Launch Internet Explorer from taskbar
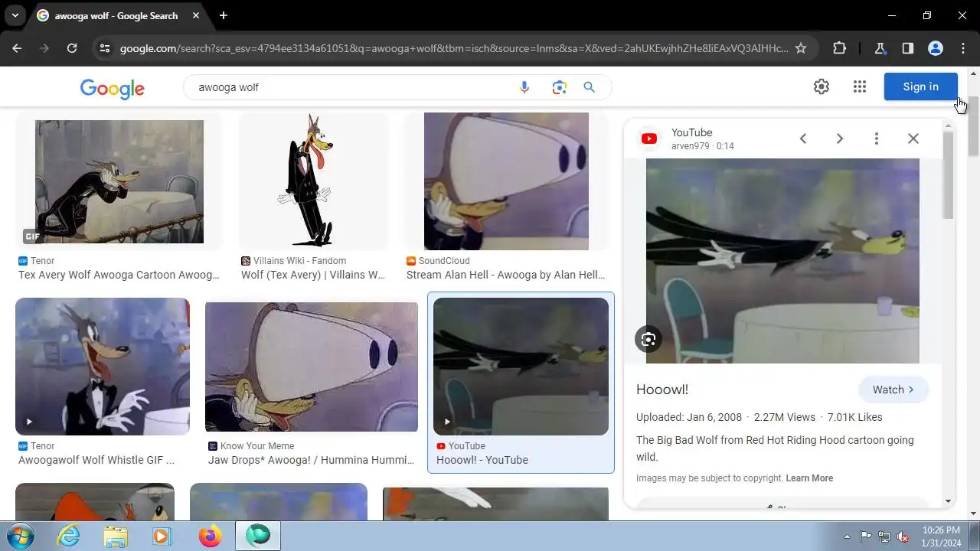 point(69,536)
